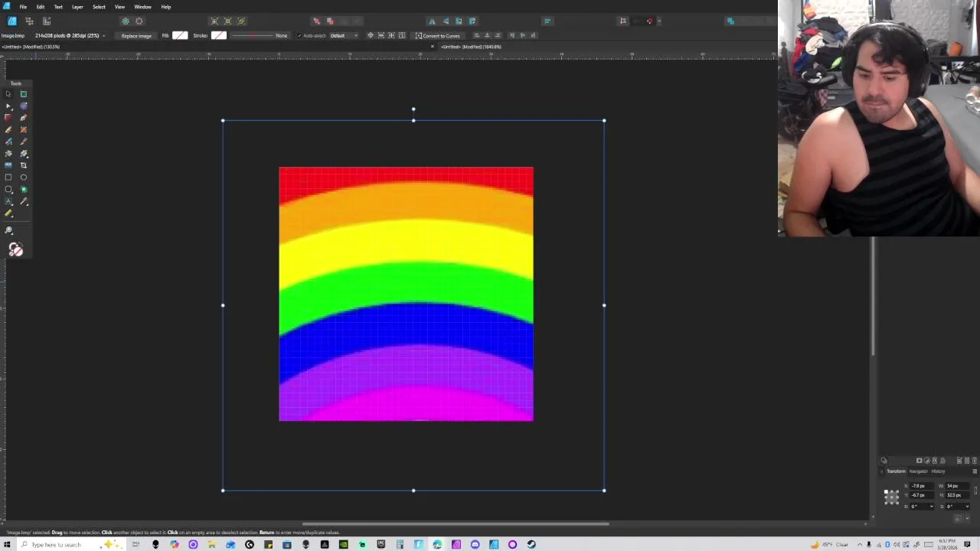This screenshot has height=551, width=980.
Task: Select the Color Picker tool
Action: click(x=24, y=201)
